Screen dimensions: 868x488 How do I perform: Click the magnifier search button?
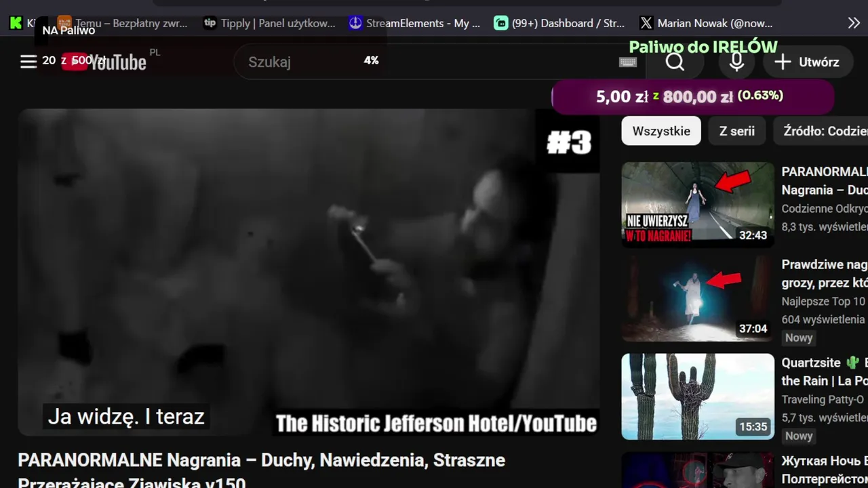pos(675,62)
